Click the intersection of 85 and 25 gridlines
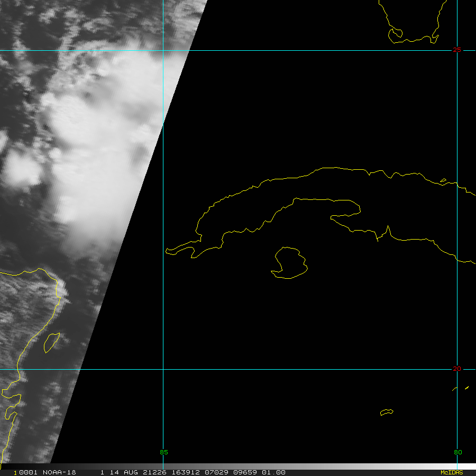Viewport: 476px width, 476px height. (163, 50)
